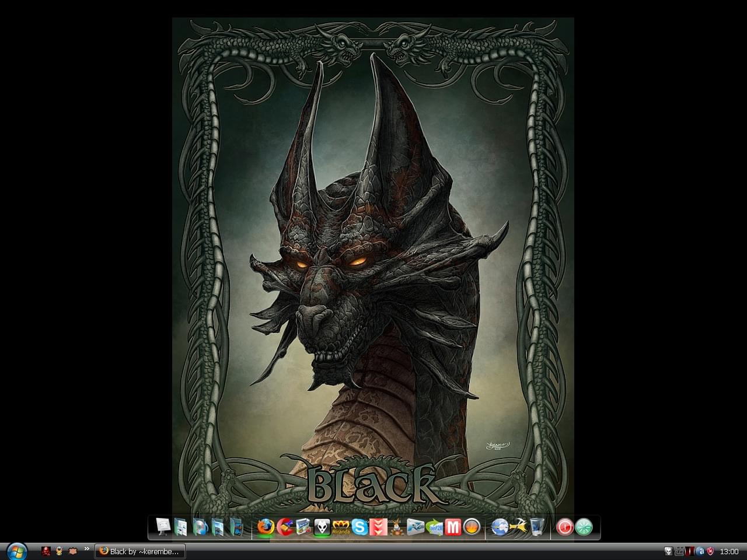Expand the quick launch overflow chevron
Viewport: 747px width, 560px height.
point(87,549)
